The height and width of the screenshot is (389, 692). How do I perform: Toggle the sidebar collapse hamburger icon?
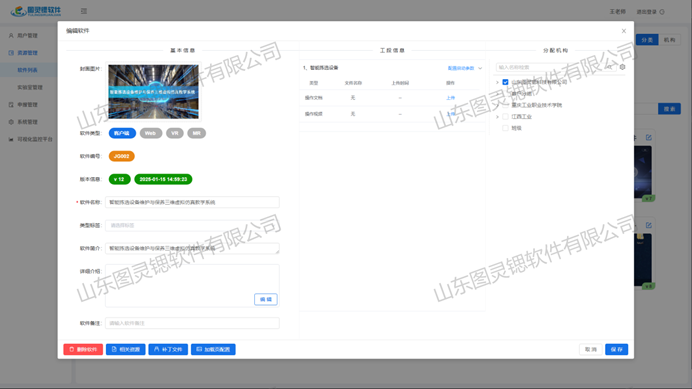(84, 11)
